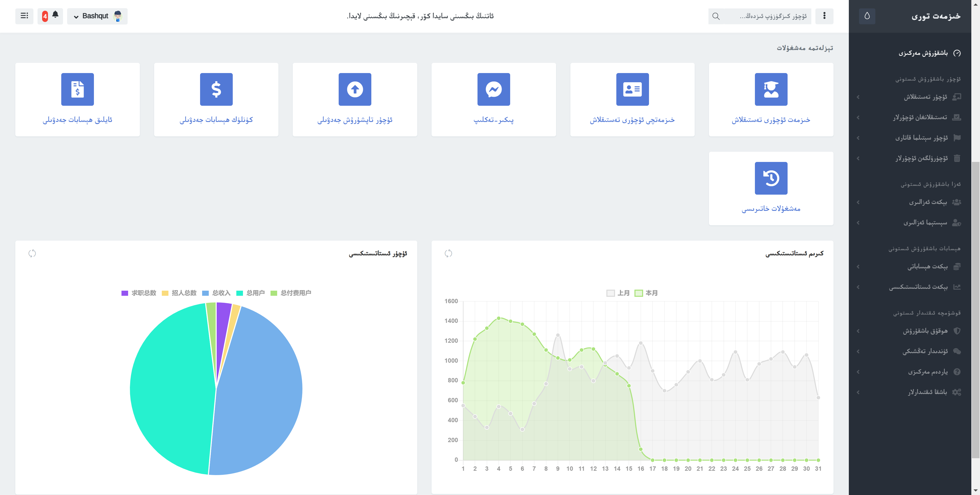Click the speedometer icon beside باشقۇرۇش مەركىزى
980x495 pixels.
click(x=957, y=53)
